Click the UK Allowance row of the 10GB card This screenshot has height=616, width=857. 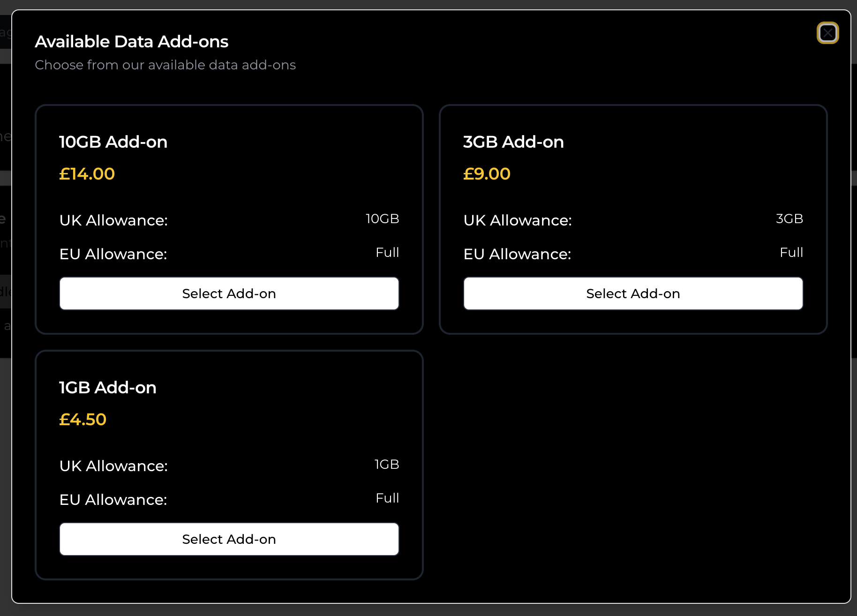click(113, 220)
